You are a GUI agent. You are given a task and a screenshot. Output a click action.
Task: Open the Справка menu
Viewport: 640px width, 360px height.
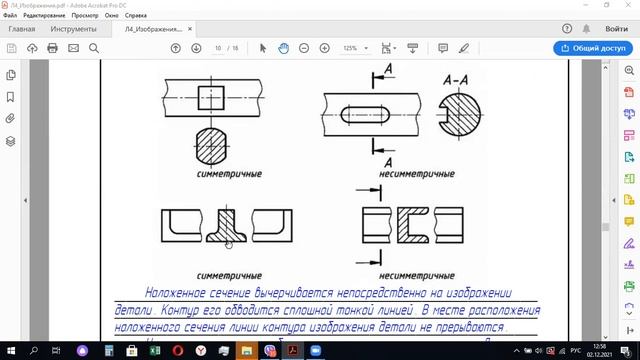[136, 16]
